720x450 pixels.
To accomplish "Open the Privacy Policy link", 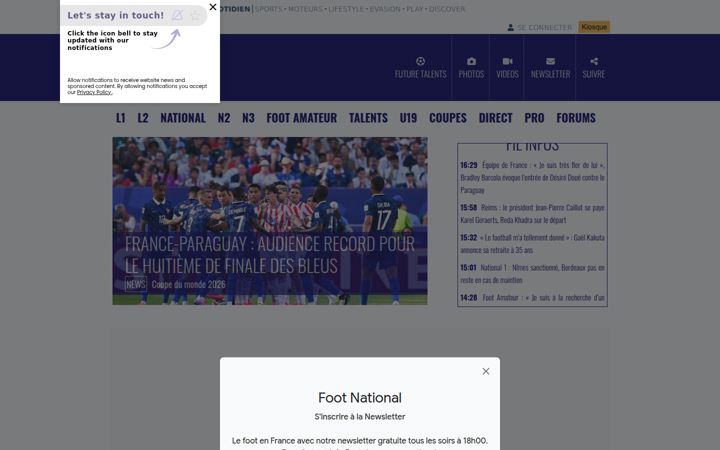I will [x=94, y=92].
